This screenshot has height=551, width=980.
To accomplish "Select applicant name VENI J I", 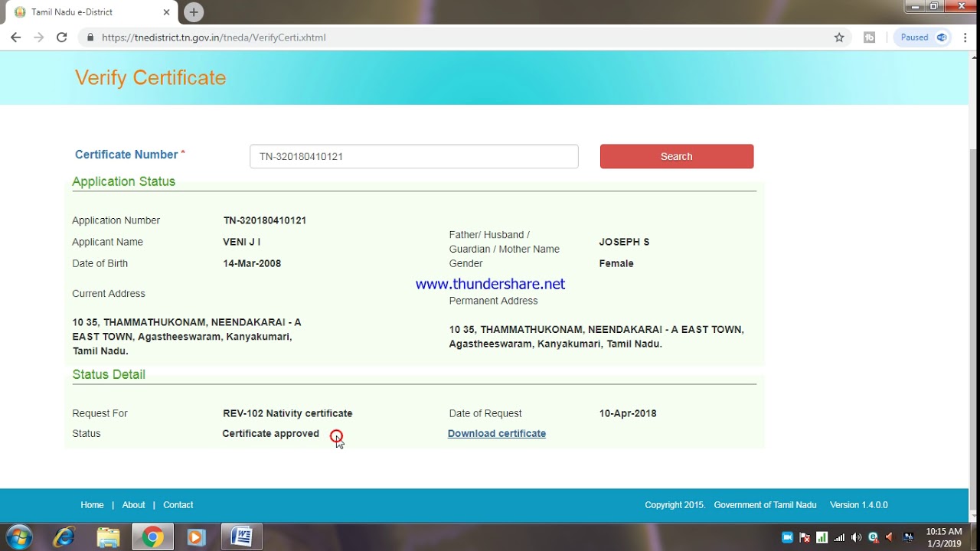I will 242,242.
